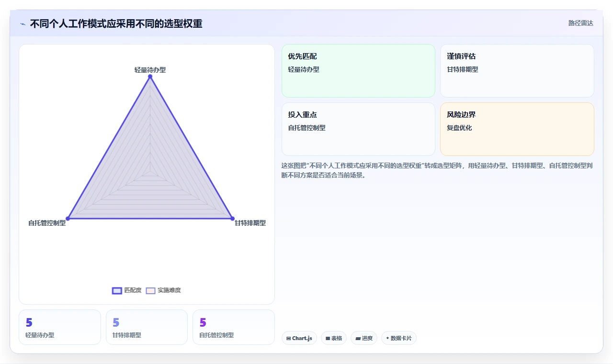Viewport: 613px width, 364px height.
Task: Click 轻量待办型 text in 优先匹配 card
Action: tap(304, 69)
